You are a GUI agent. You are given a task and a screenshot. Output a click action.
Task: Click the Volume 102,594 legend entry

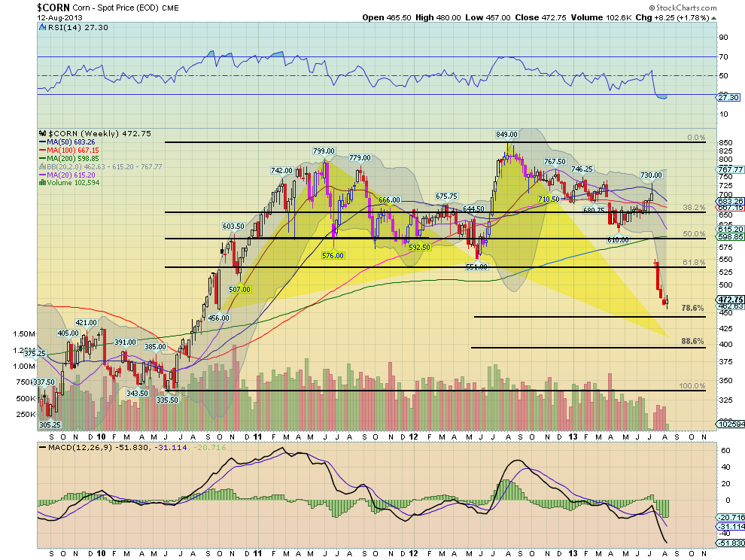pos(69,183)
